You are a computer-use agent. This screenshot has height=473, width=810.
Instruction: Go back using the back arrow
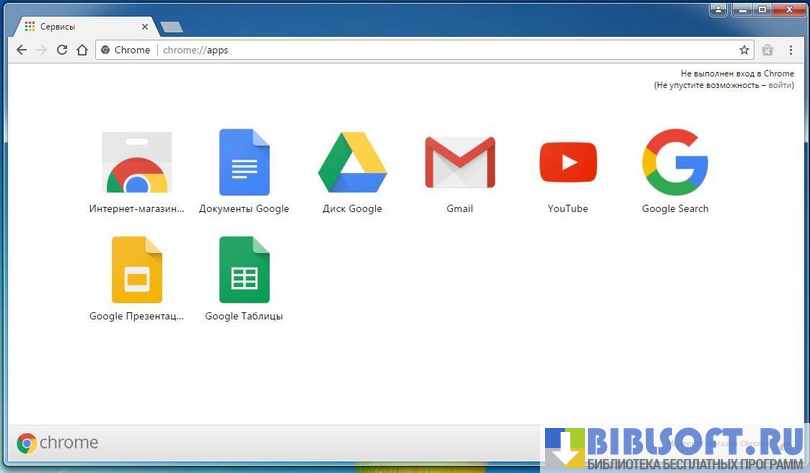22,50
